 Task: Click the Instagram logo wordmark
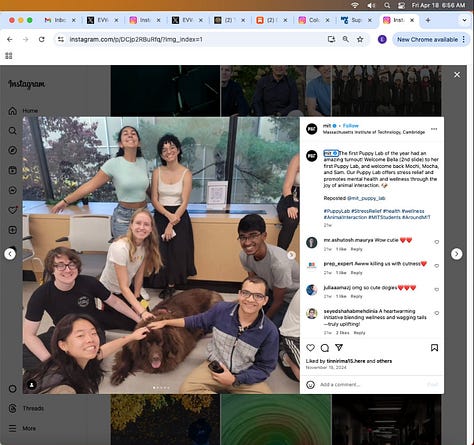pyautogui.click(x=27, y=84)
